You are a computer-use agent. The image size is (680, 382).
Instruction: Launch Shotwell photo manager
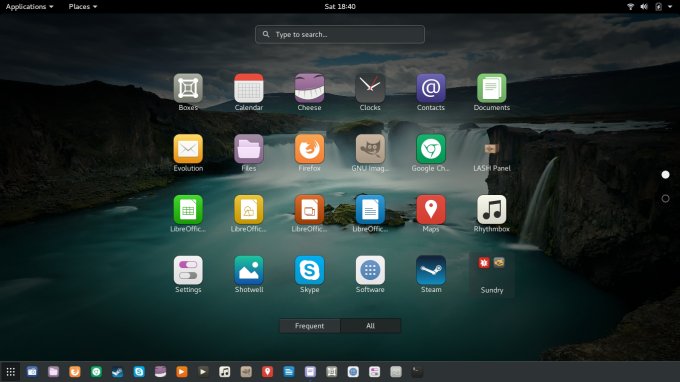click(x=249, y=271)
